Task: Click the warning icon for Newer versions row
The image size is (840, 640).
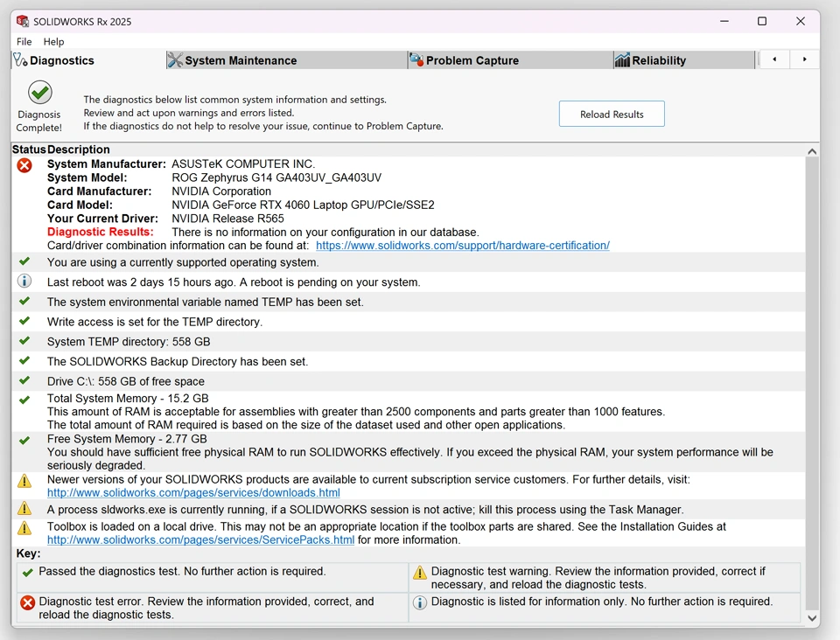Action: (x=24, y=481)
